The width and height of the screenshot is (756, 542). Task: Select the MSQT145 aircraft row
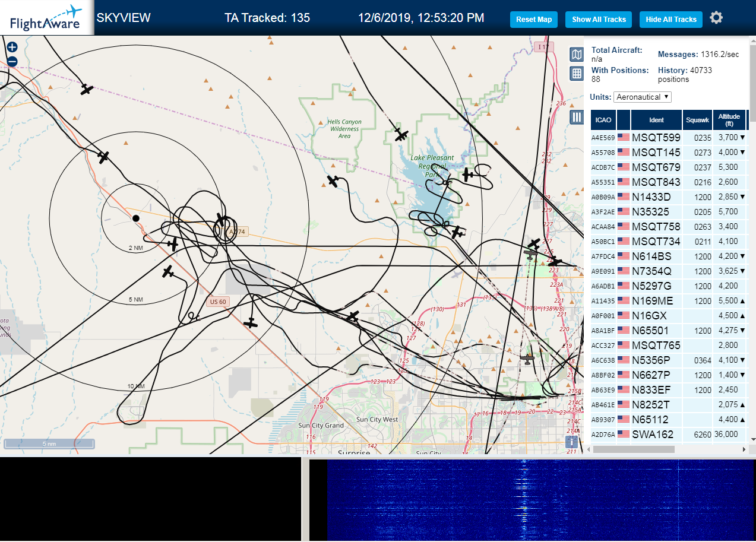coord(668,153)
